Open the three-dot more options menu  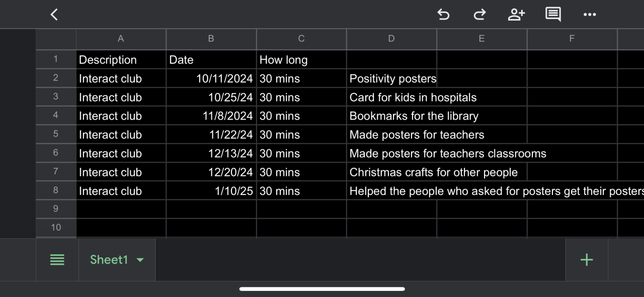(590, 15)
